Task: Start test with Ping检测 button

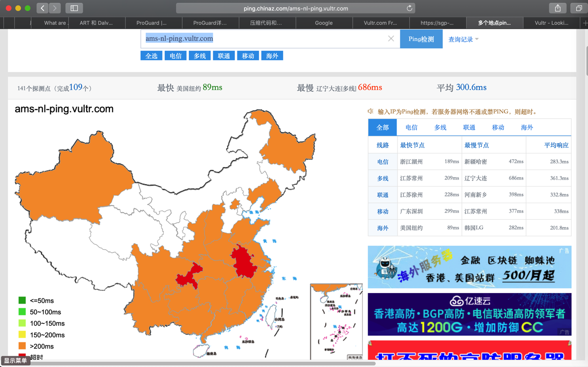Action: click(x=421, y=39)
